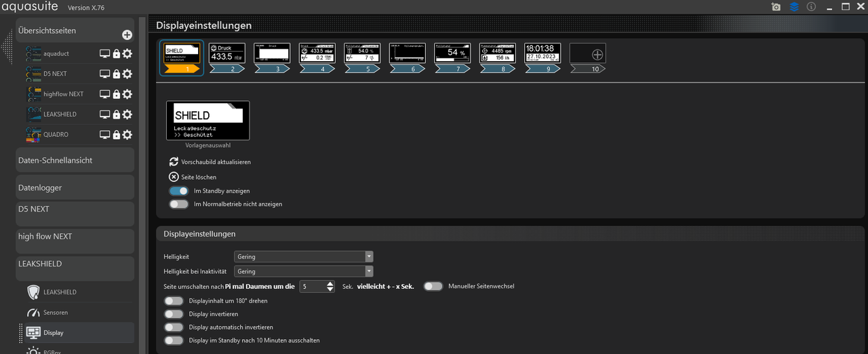
Task: Collapse the LEAKSHIELD device section
Action: click(x=75, y=268)
